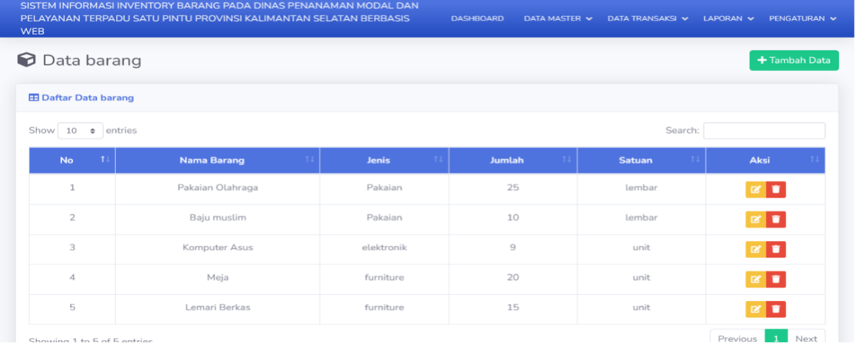868x345 pixels.
Task: Expand the Data Transaksi menu
Action: 648,19
